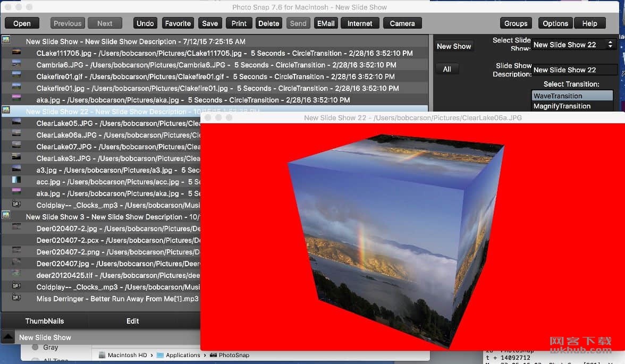The width and height of the screenshot is (625, 364).
Task: Select WaveTransition in transition list
Action: pos(572,96)
